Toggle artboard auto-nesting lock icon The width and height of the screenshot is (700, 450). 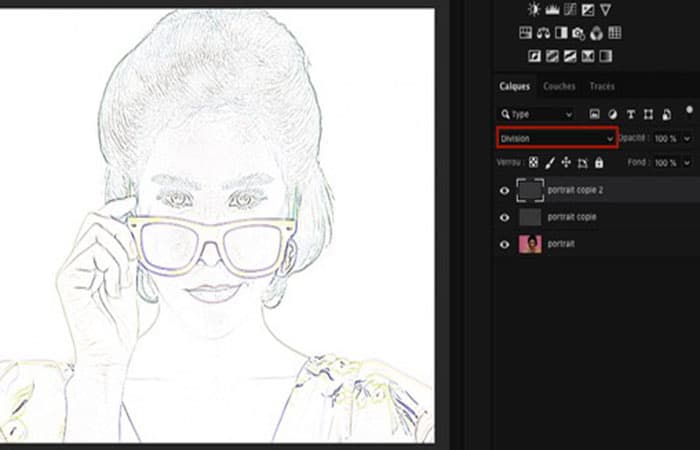pyautogui.click(x=583, y=163)
